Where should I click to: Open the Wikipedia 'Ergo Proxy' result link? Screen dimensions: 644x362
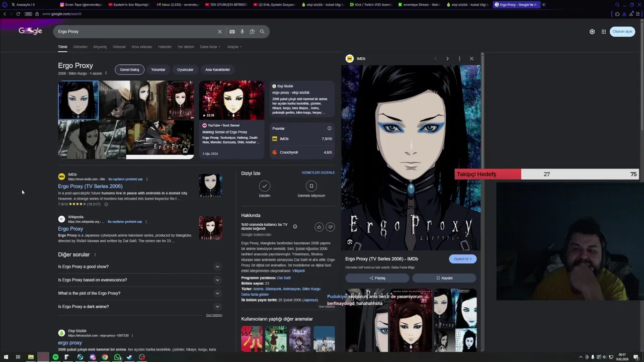(70, 229)
